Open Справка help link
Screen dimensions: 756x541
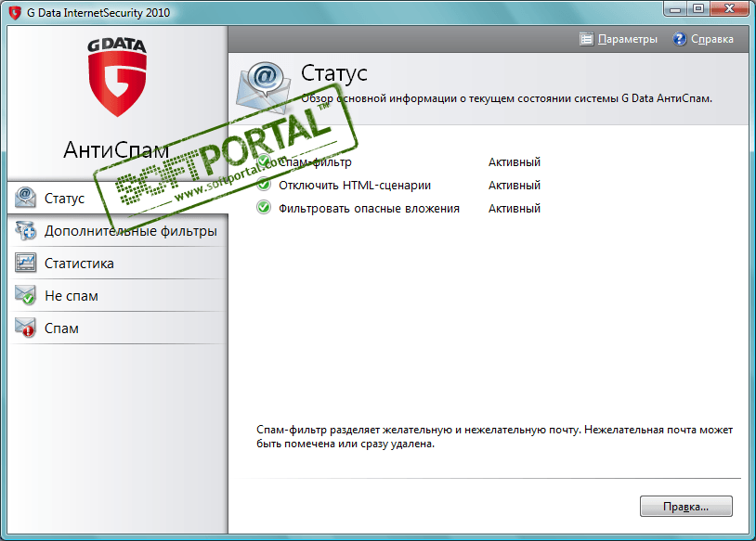click(x=703, y=39)
